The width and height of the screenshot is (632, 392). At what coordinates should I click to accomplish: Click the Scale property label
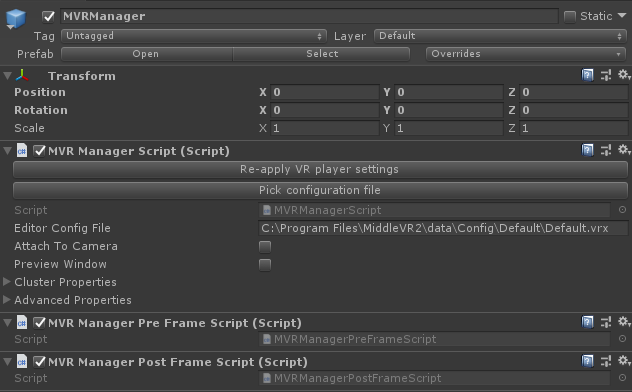tap(29, 128)
